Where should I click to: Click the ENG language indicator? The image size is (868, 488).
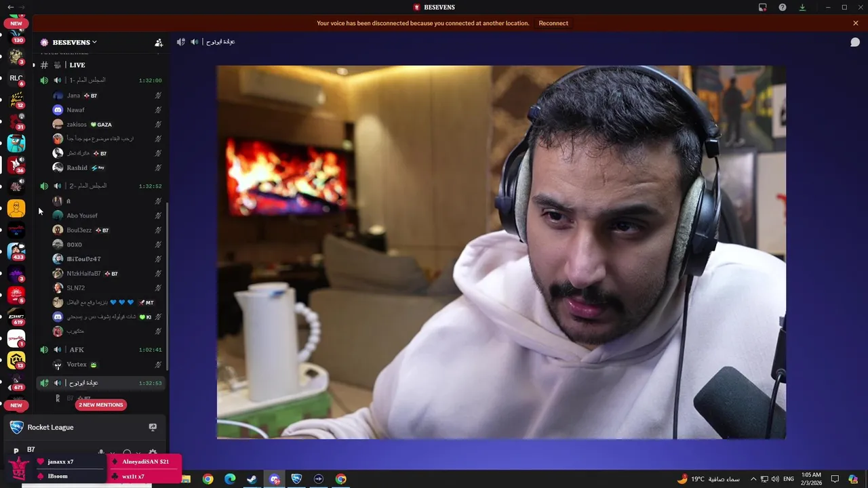(789, 479)
